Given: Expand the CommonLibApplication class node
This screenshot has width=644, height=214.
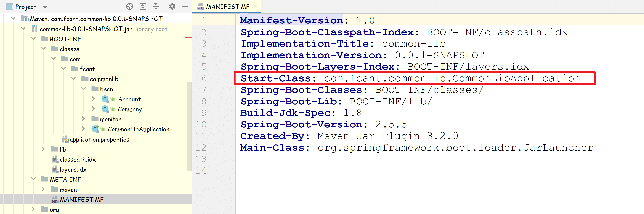Looking at the screenshot, I should click(83, 129).
